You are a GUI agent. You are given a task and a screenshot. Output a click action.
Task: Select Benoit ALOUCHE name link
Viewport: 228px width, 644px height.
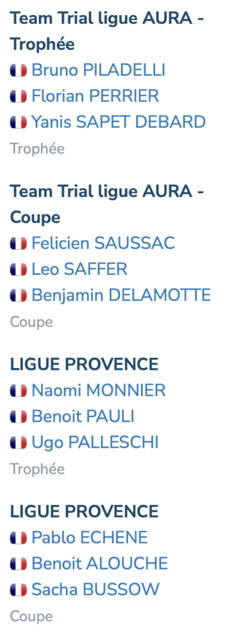(x=100, y=563)
